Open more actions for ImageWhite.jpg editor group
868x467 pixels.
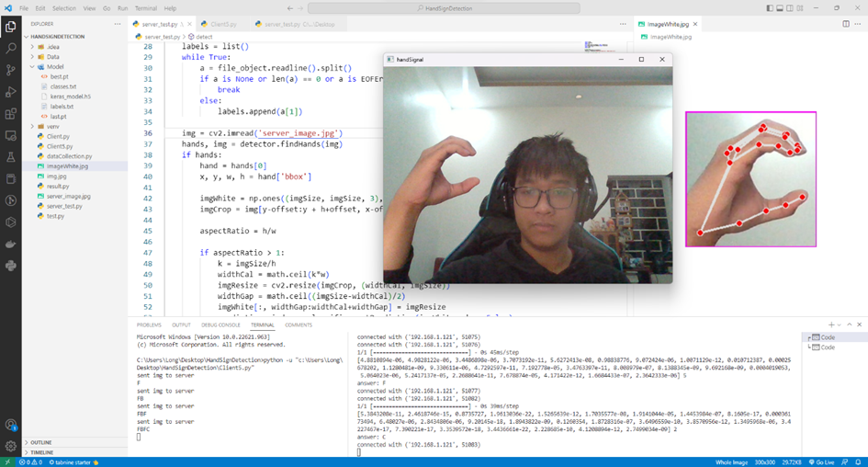858,24
